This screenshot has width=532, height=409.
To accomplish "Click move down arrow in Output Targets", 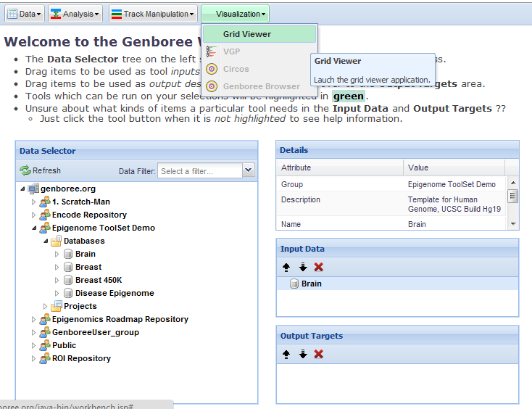I will [x=303, y=354].
